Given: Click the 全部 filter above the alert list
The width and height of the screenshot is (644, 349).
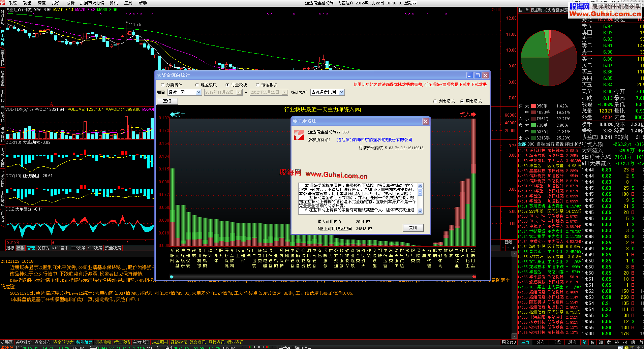Looking at the screenshot, I should (x=522, y=144).
